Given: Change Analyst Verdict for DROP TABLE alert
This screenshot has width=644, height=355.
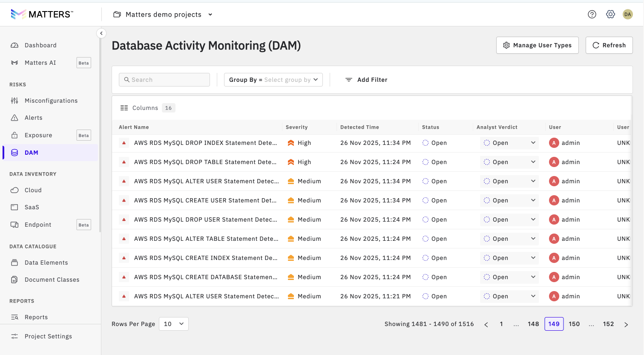Looking at the screenshot, I should (x=509, y=162).
